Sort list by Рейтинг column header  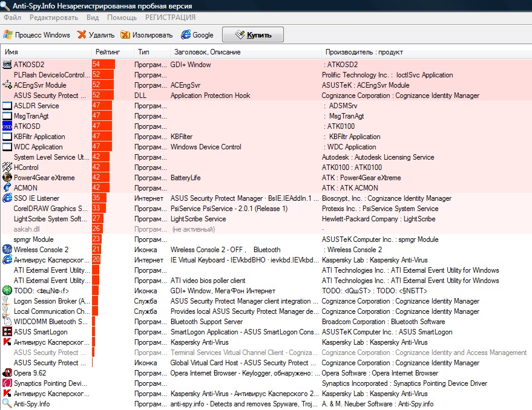(x=108, y=52)
